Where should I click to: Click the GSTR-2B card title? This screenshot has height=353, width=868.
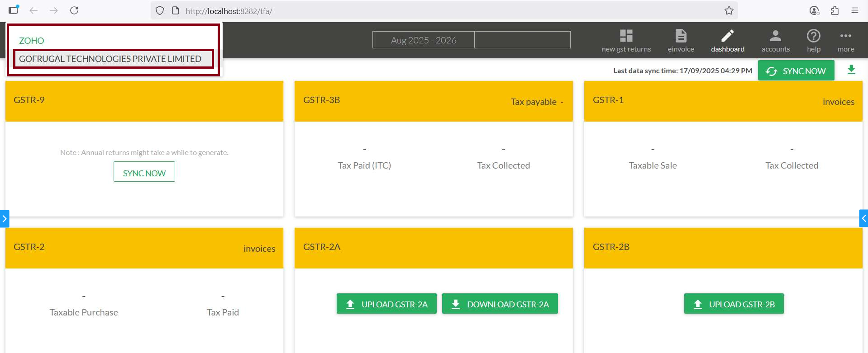(611, 247)
